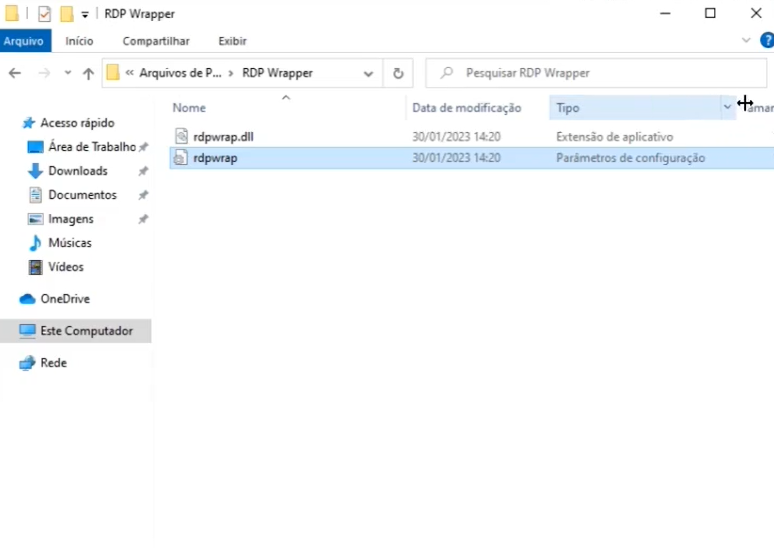Click the rdpwrap.dll date 30/01/2023 14:20

coord(456,137)
